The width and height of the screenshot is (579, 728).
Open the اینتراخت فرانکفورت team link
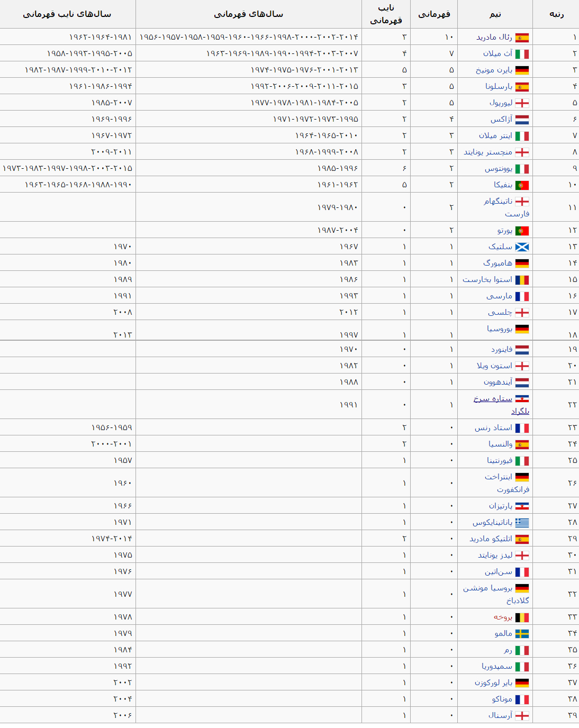tap(507, 483)
